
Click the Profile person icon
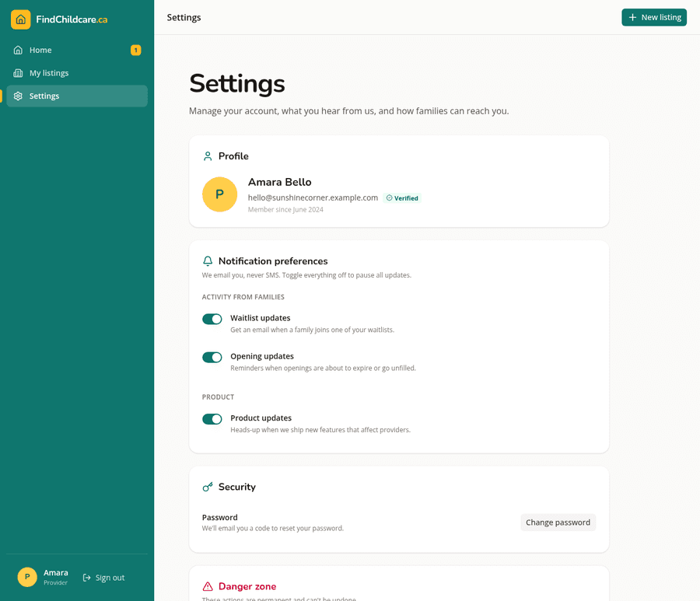click(208, 156)
